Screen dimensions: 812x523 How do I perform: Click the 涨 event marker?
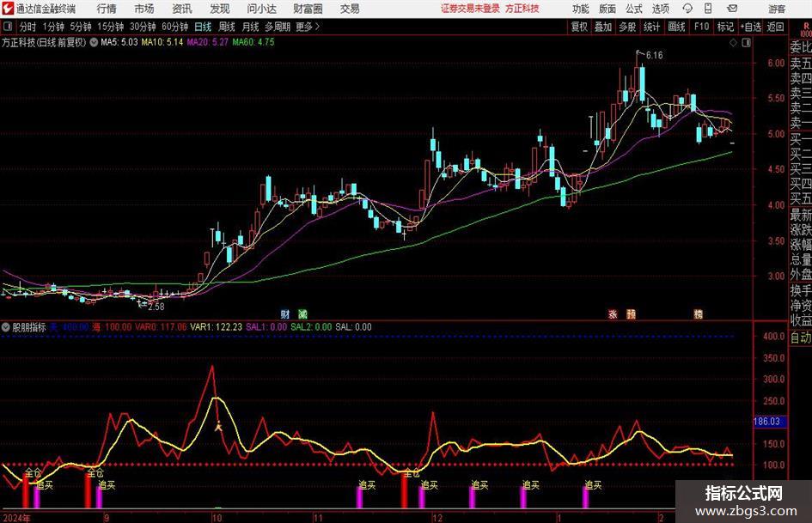coord(613,313)
